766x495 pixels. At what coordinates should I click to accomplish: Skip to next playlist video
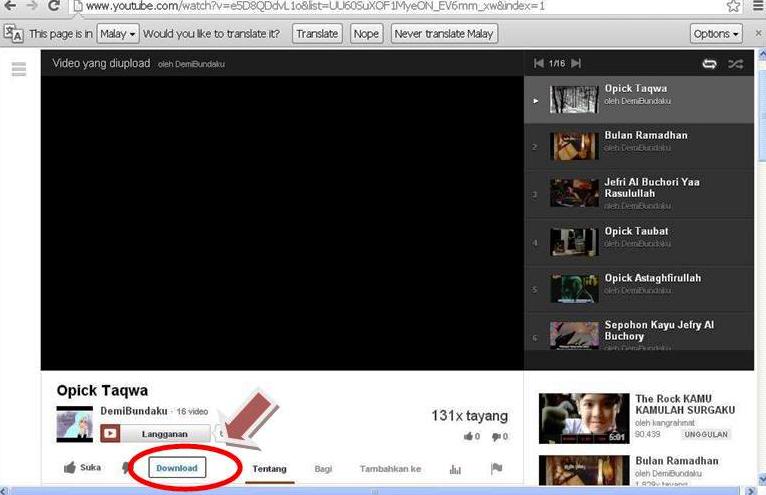[x=576, y=64]
